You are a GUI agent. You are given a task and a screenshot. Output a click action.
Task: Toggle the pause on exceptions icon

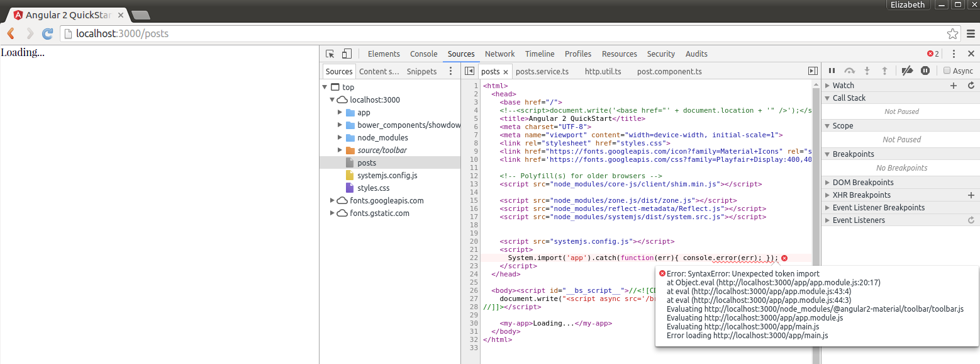coord(925,71)
